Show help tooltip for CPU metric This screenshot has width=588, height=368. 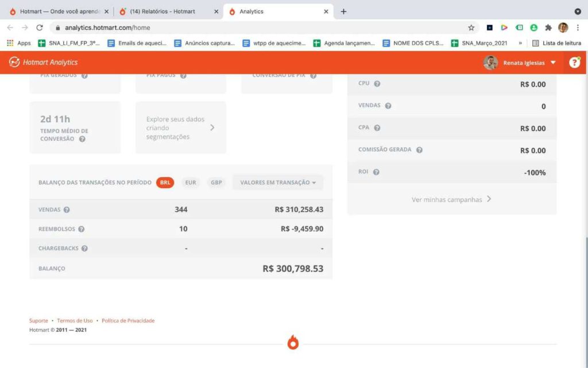[x=377, y=84]
